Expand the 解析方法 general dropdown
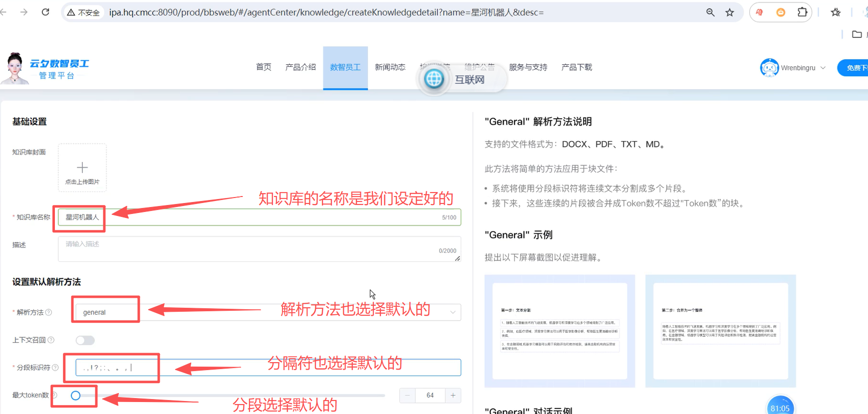The height and width of the screenshot is (414, 868). (x=268, y=312)
